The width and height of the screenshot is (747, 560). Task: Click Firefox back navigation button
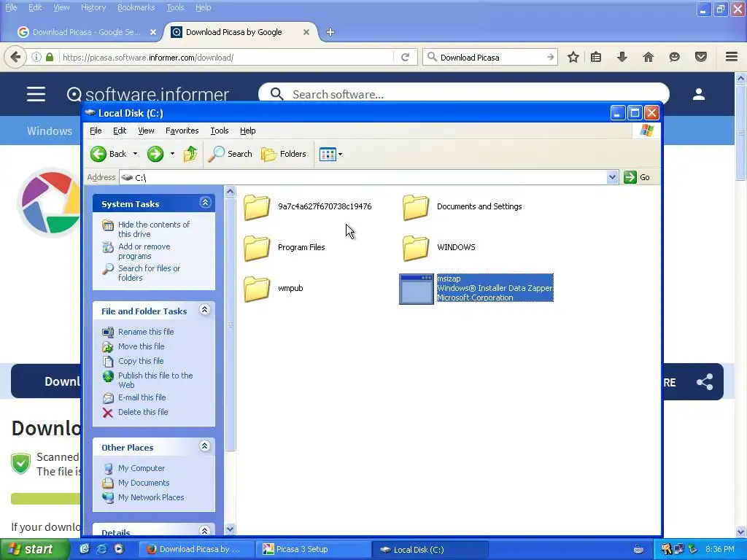click(x=15, y=57)
